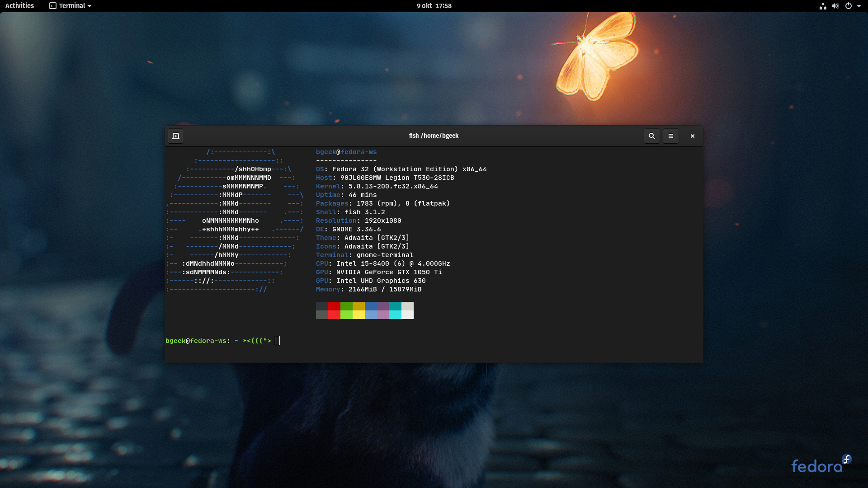Click the Resolution value '1920x1080'
Screen dimensions: 868x488
[x=383, y=221]
